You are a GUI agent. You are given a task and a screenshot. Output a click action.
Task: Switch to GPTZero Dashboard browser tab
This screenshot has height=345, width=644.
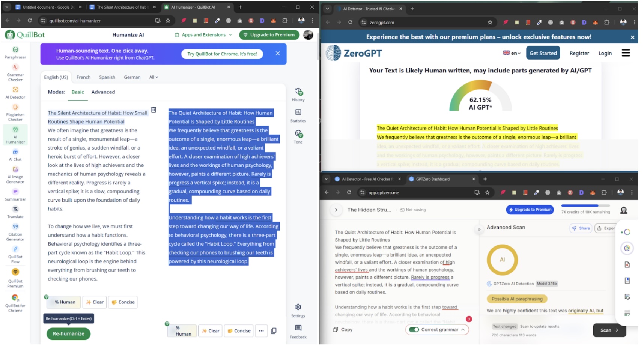coord(441,179)
